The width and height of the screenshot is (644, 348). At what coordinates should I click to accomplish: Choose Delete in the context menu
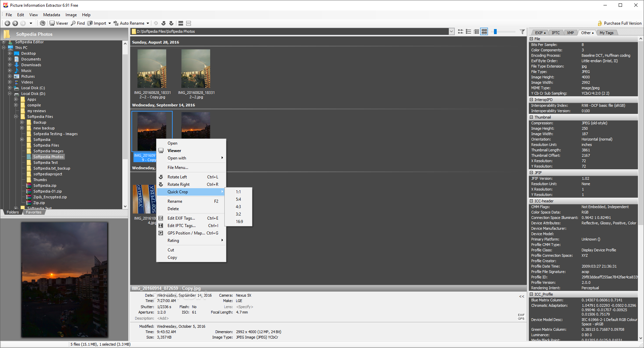click(x=191, y=209)
